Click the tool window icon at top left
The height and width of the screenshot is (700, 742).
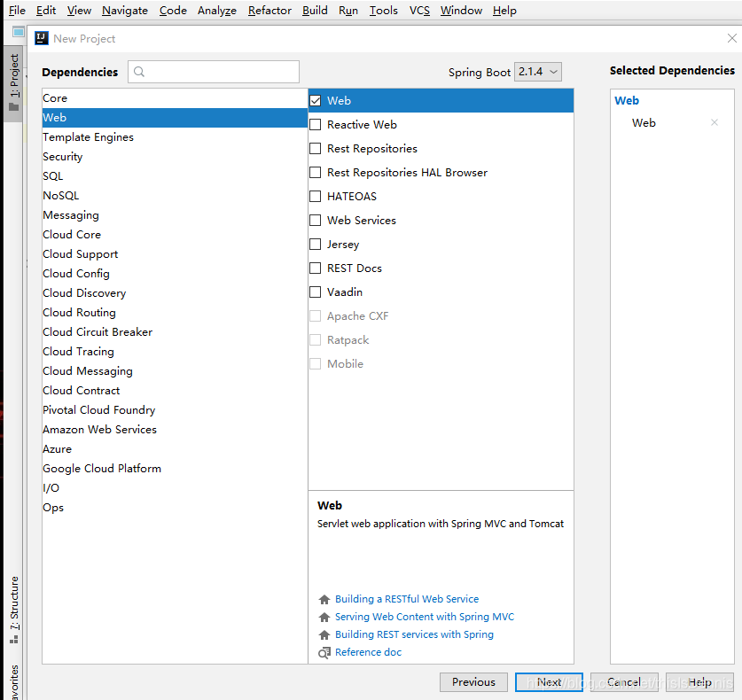coord(19,32)
